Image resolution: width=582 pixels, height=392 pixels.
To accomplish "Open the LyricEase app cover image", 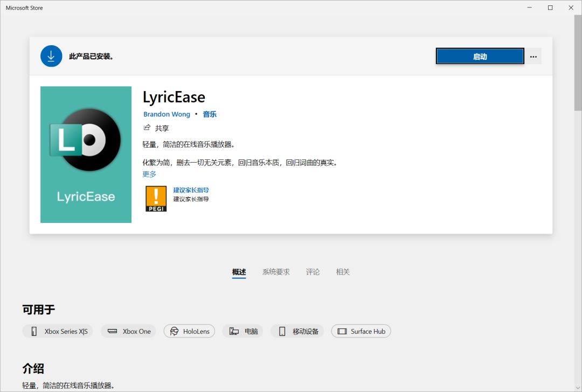I will [86, 155].
